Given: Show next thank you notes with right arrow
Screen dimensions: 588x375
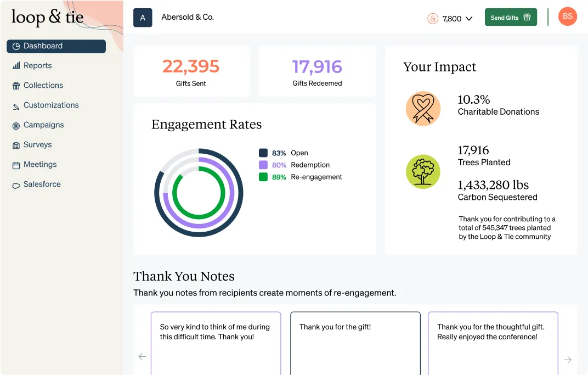Looking at the screenshot, I should click(x=568, y=360).
